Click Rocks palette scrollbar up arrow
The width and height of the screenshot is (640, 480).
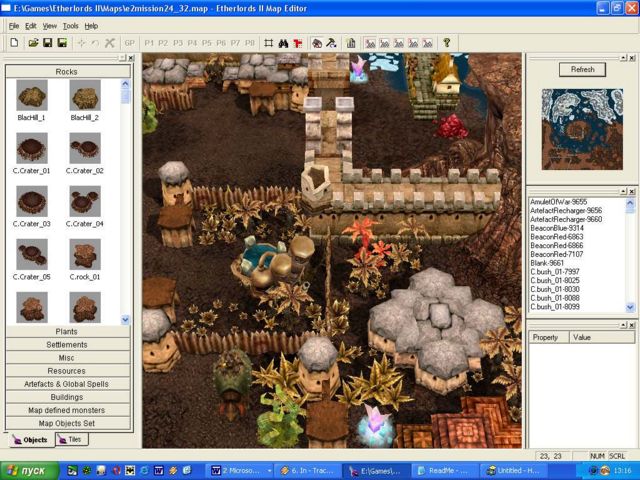[125, 84]
